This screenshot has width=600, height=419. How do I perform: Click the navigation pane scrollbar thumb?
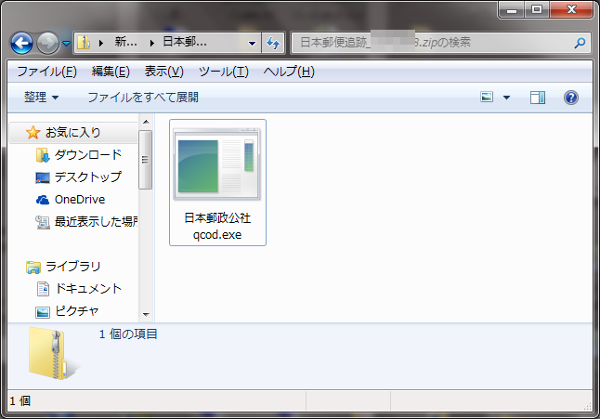coord(145,160)
